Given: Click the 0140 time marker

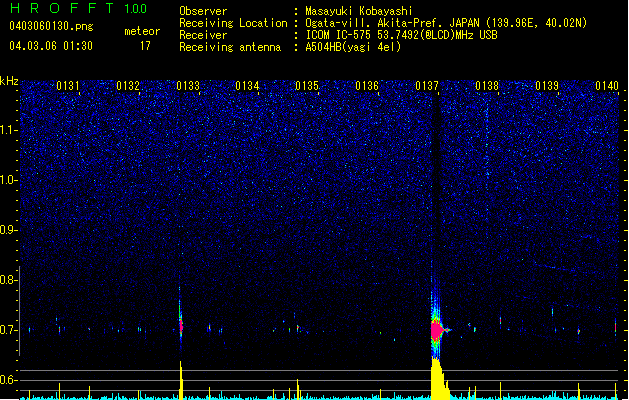Looking at the screenshot, I should point(607,86).
